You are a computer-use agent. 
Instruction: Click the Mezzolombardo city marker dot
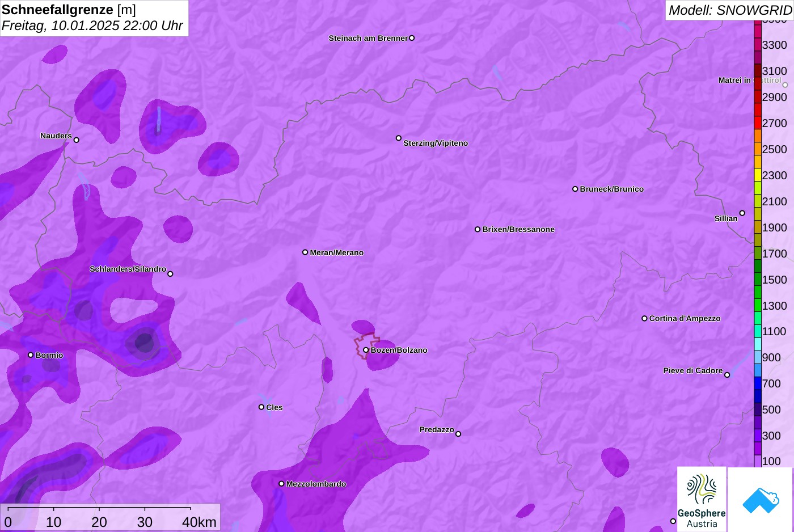tap(281, 484)
